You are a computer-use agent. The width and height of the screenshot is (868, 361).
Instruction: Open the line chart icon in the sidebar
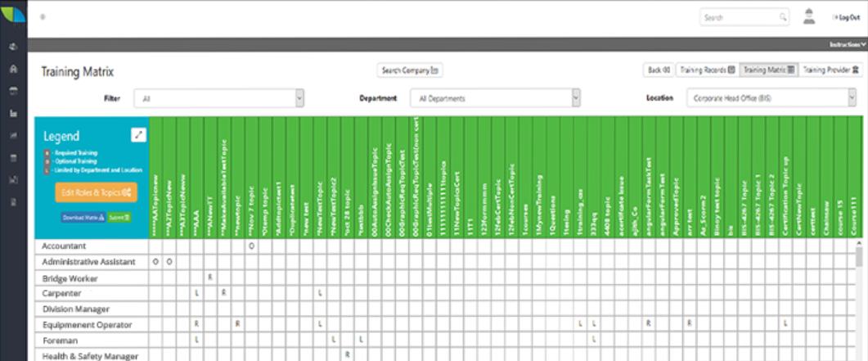(x=13, y=136)
